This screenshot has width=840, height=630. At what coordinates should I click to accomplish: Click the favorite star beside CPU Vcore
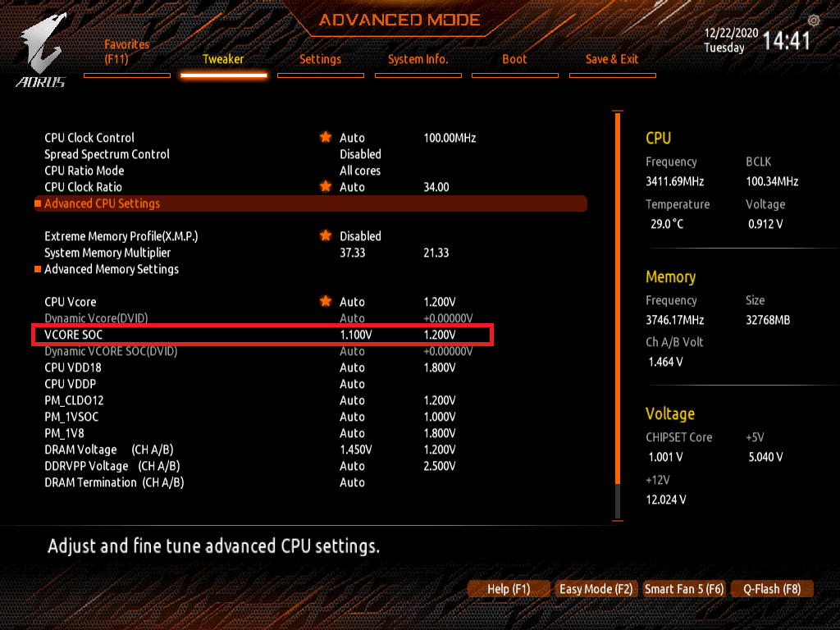[325, 301]
